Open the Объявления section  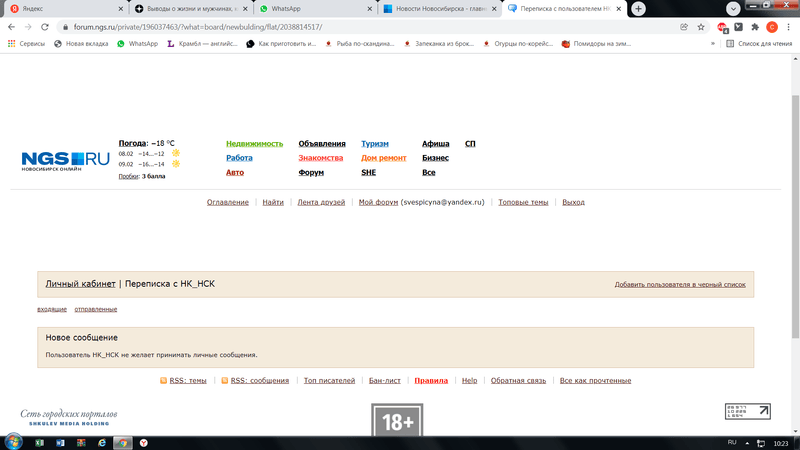322,144
